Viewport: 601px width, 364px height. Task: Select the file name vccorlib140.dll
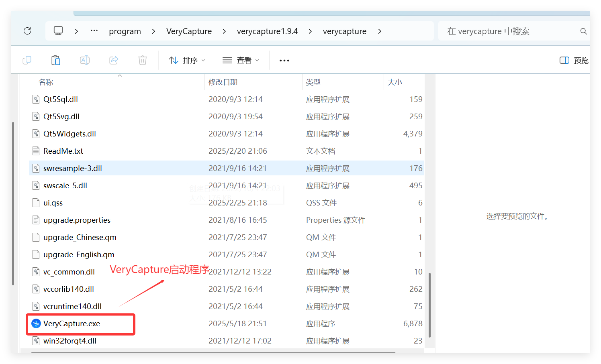(69, 289)
